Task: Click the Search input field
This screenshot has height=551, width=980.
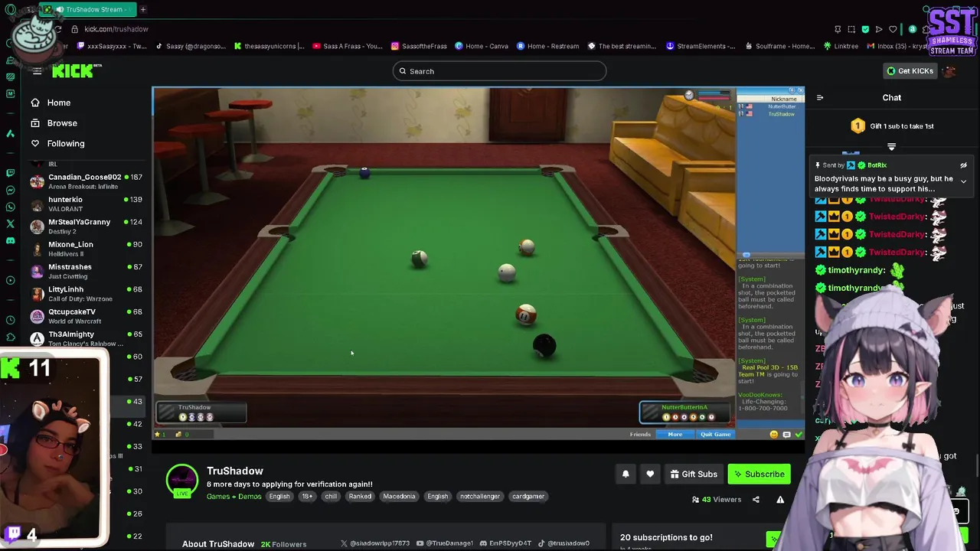Action: pyautogui.click(x=499, y=71)
